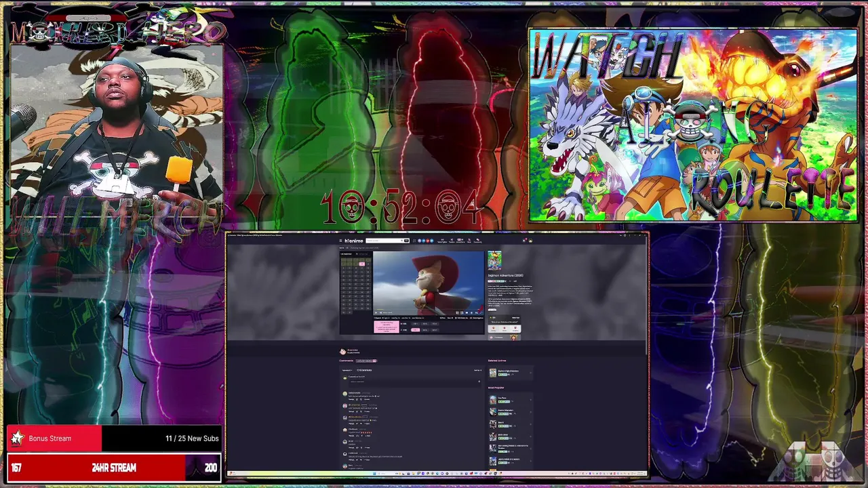Open Watch2gether in the hianime header
This screenshot has width=868, height=488.
coord(442,241)
